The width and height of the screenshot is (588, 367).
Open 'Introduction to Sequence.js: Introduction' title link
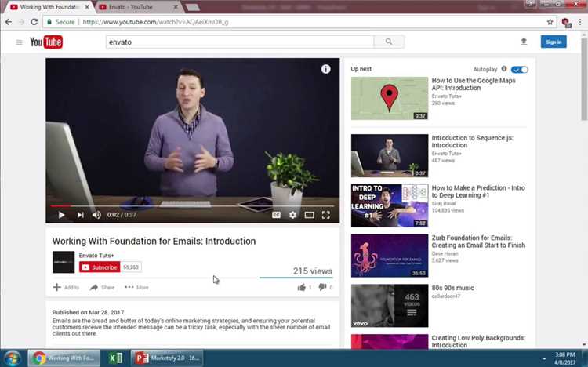472,141
